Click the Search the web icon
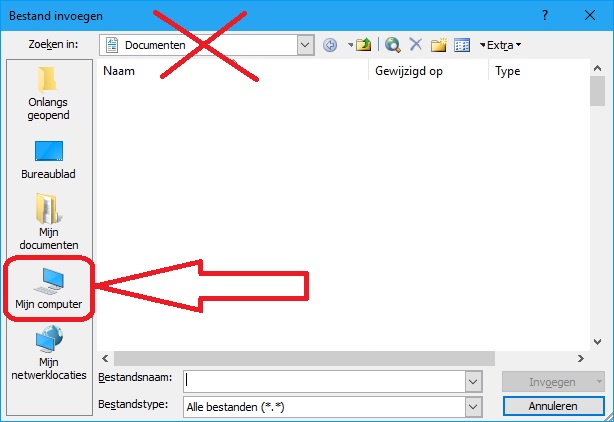The height and width of the screenshot is (422, 614). tap(392, 45)
